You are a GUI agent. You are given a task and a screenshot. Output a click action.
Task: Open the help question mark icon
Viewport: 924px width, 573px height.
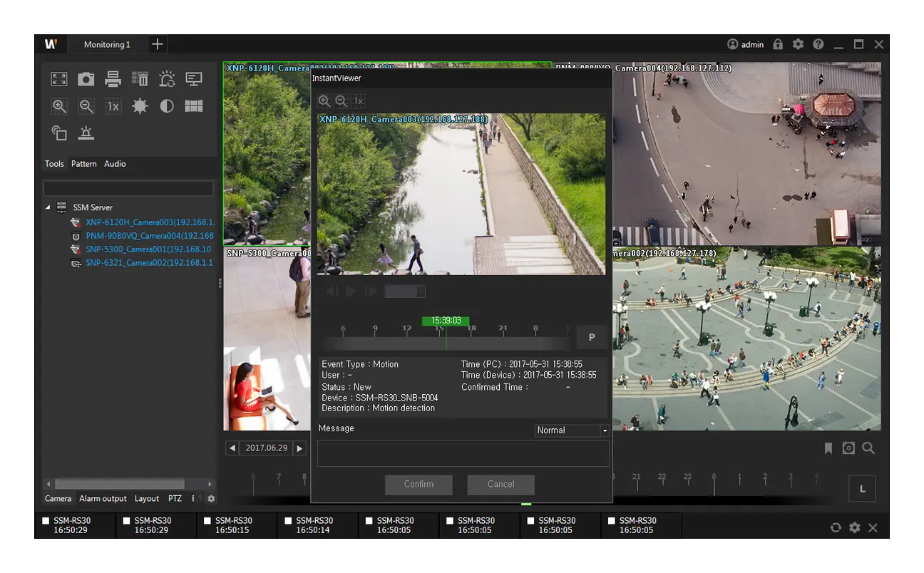818,44
